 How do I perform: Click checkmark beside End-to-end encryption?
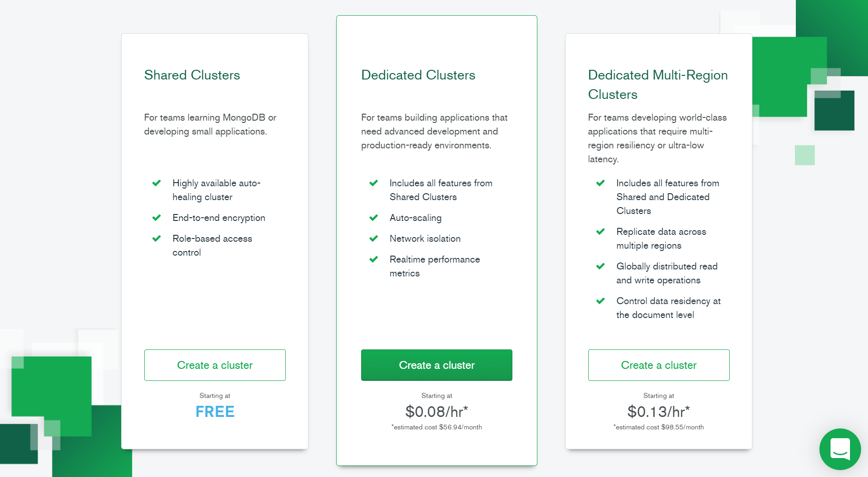157,218
